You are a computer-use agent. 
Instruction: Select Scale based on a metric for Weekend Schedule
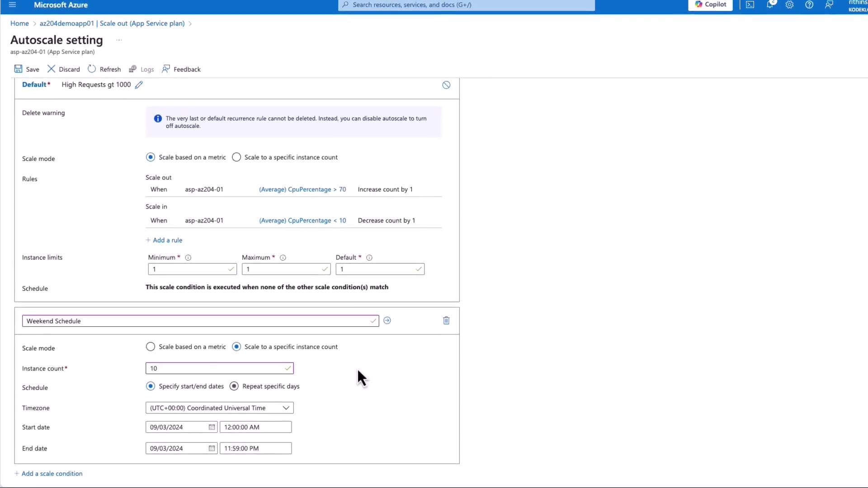[x=151, y=347]
